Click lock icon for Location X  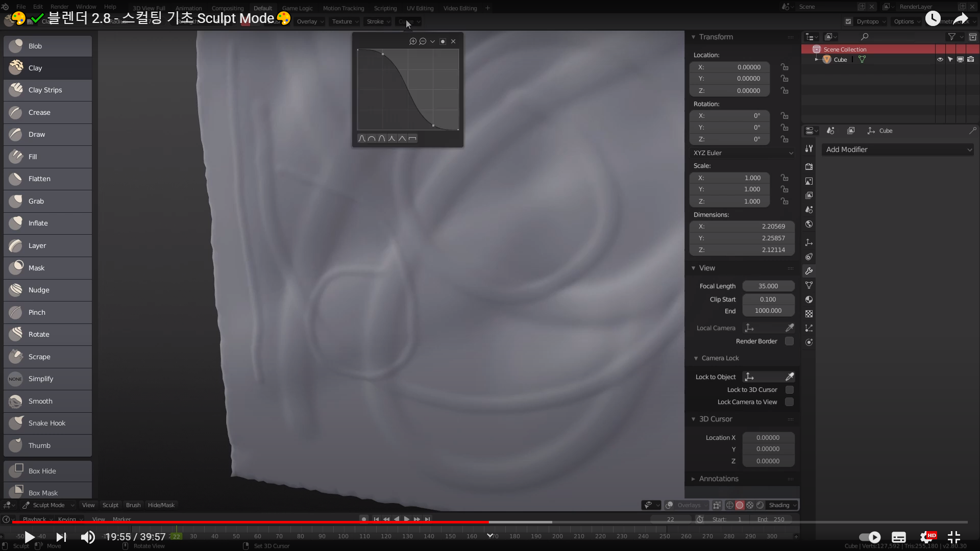[x=785, y=67]
